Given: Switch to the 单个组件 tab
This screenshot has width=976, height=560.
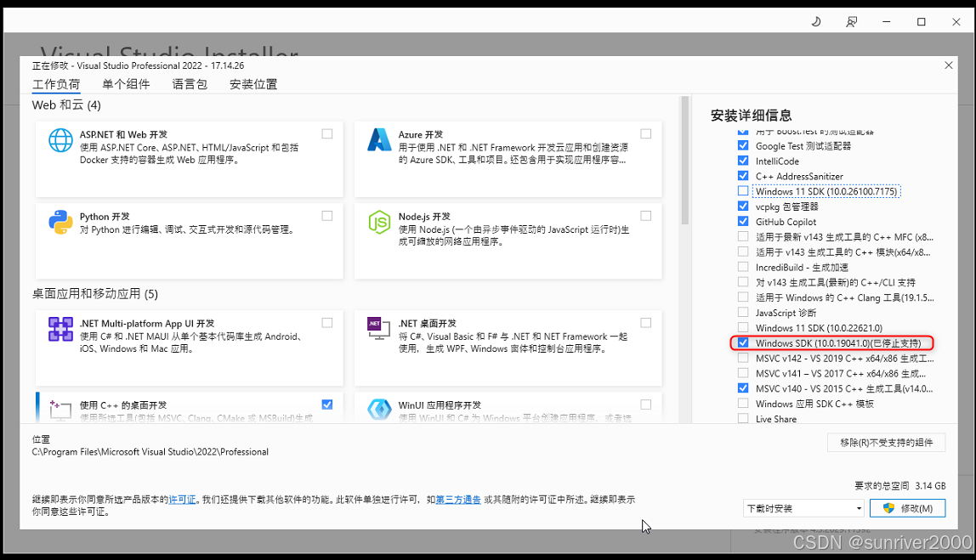Looking at the screenshot, I should click(x=126, y=84).
